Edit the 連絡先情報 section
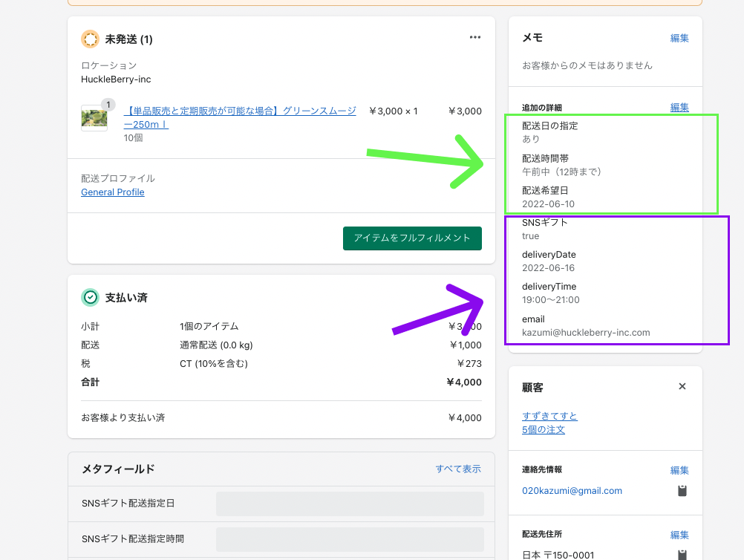 point(679,470)
